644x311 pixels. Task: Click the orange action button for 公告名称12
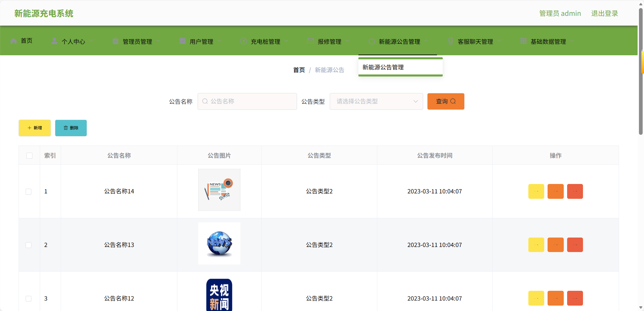556,298
